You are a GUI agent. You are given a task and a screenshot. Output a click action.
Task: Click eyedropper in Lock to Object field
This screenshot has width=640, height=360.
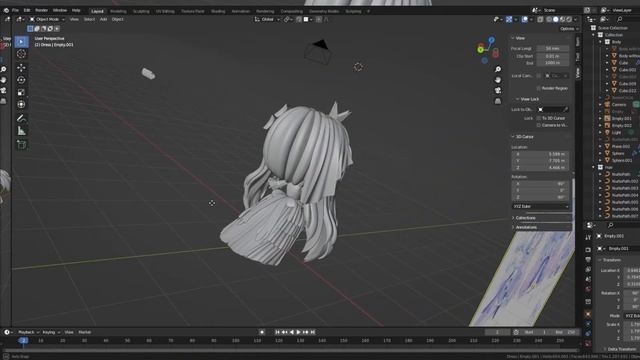[566, 109]
